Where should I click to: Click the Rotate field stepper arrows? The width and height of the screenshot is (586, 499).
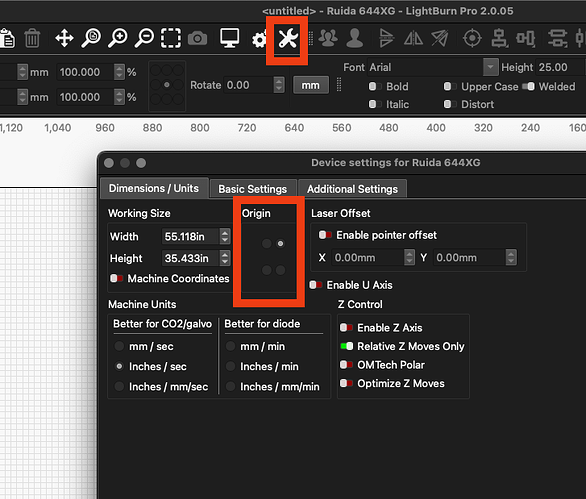click(279, 85)
